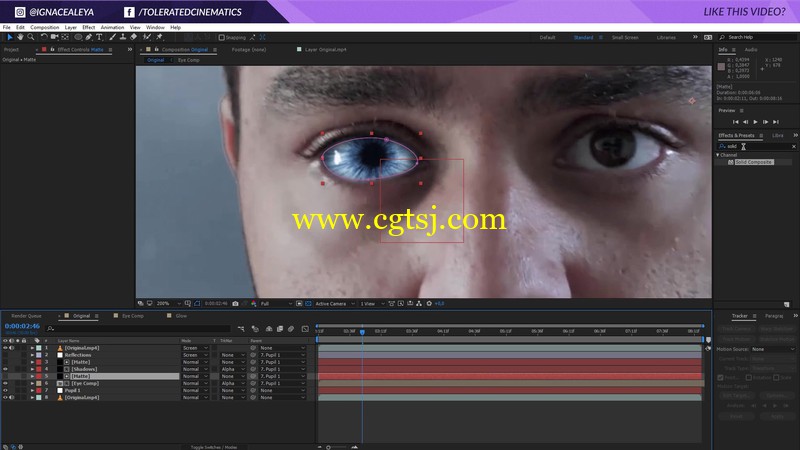Enable Frame Blending timeline icon

[x=280, y=329]
